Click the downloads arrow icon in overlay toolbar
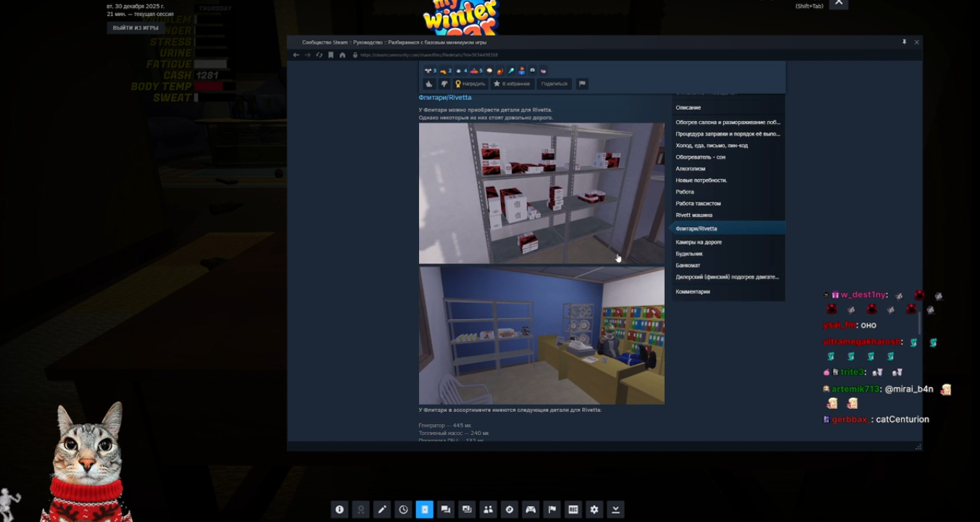This screenshot has height=522, width=980. [616, 510]
